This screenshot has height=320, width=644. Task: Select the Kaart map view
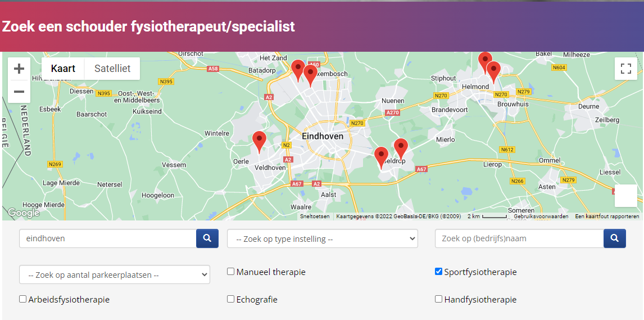click(63, 69)
